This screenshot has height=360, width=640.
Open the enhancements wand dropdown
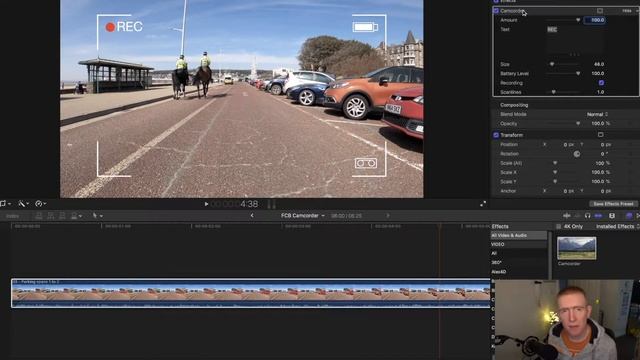click(x=23, y=204)
